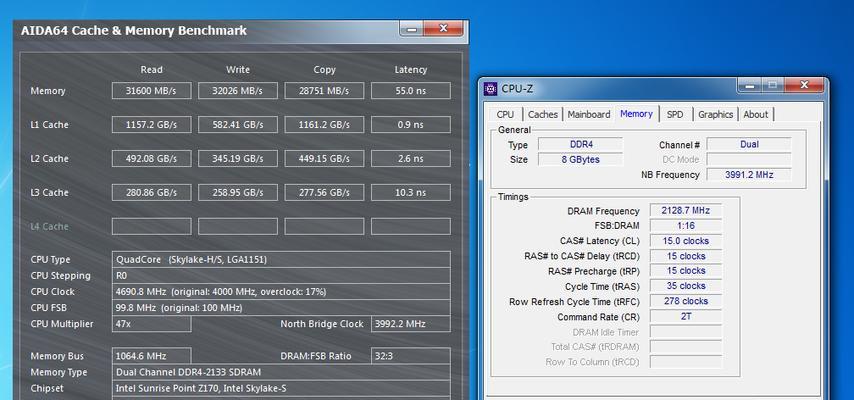Click the FSB:DRAM value 1:16
This screenshot has width=854, height=400.
686,226
